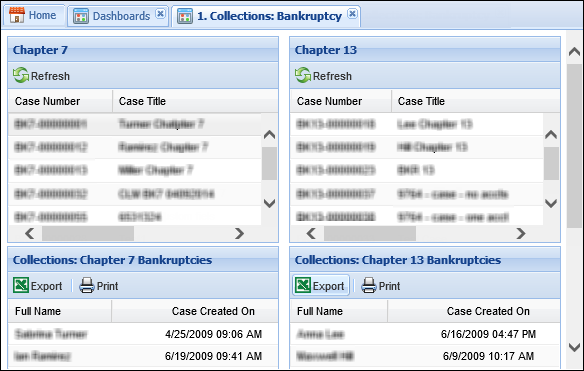This screenshot has height=371, width=584.
Task: Close the Collections: Bankruptcy tab
Action: point(352,14)
